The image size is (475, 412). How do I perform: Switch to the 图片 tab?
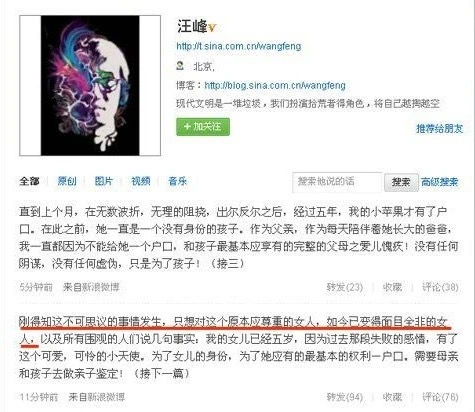[104, 181]
